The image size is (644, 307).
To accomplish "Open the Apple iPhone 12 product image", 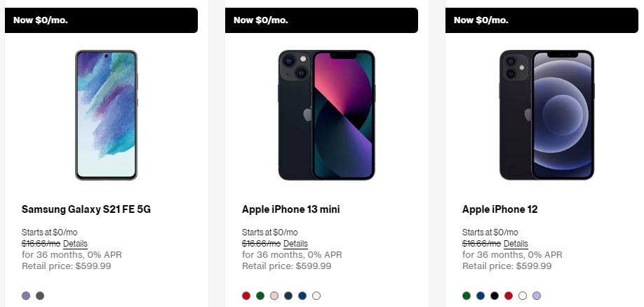I will 547,115.
